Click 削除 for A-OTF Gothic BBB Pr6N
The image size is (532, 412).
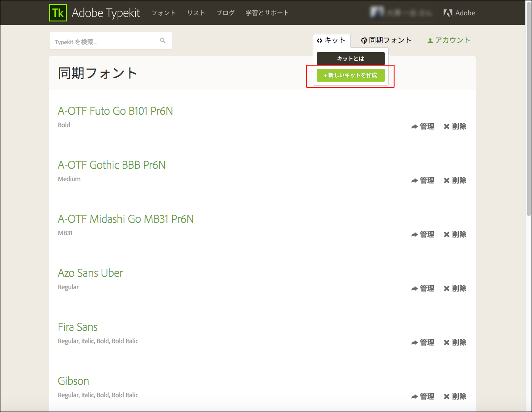coord(455,180)
